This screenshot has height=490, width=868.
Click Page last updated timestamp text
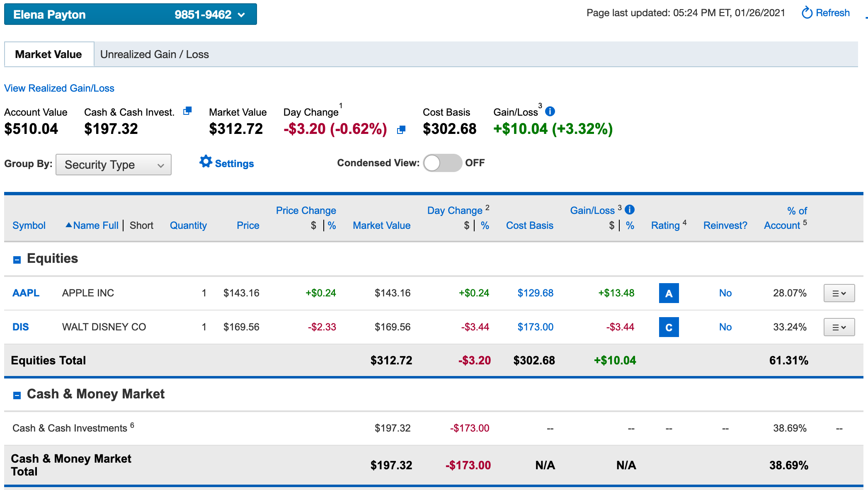tap(686, 13)
